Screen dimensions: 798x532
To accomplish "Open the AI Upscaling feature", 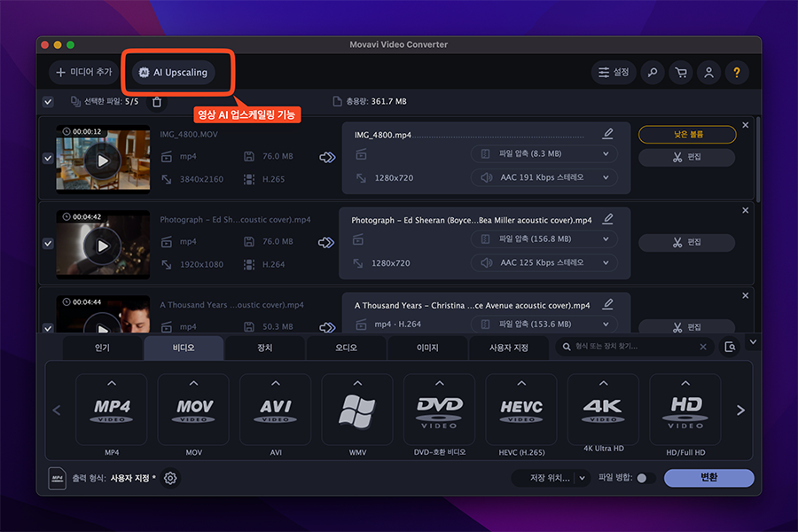I will [174, 73].
